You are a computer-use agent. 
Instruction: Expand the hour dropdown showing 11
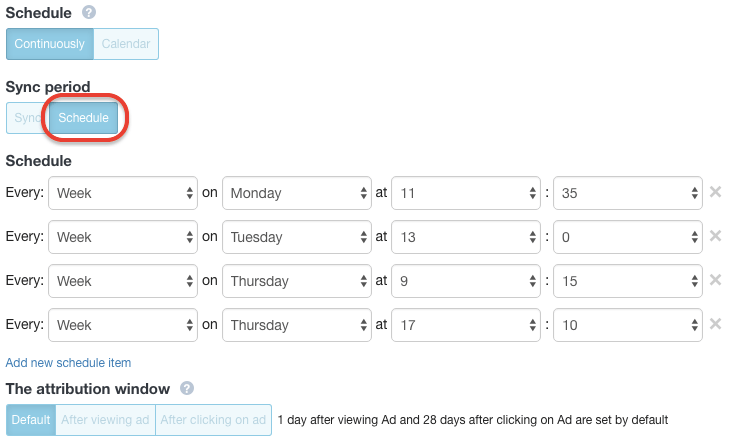(466, 193)
